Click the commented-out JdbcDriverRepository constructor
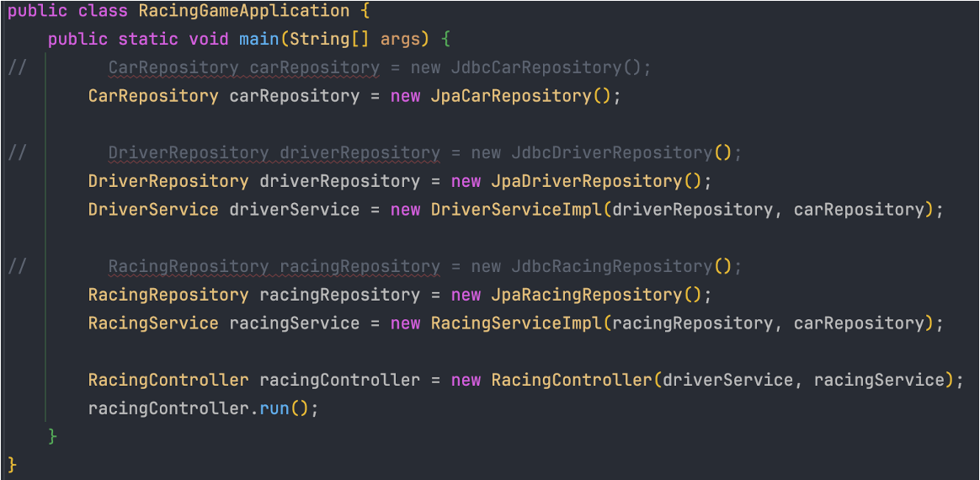Image resolution: width=980 pixels, height=480 pixels. tap(620, 152)
